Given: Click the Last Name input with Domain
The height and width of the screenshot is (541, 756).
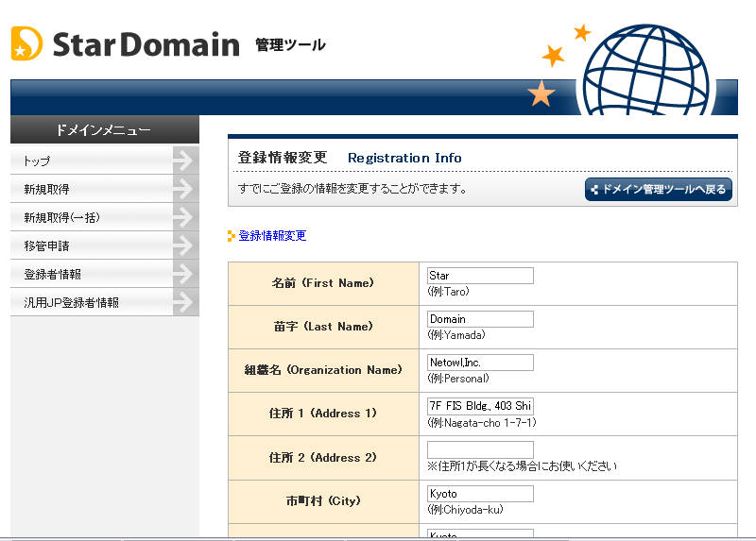Looking at the screenshot, I should pos(480,319).
